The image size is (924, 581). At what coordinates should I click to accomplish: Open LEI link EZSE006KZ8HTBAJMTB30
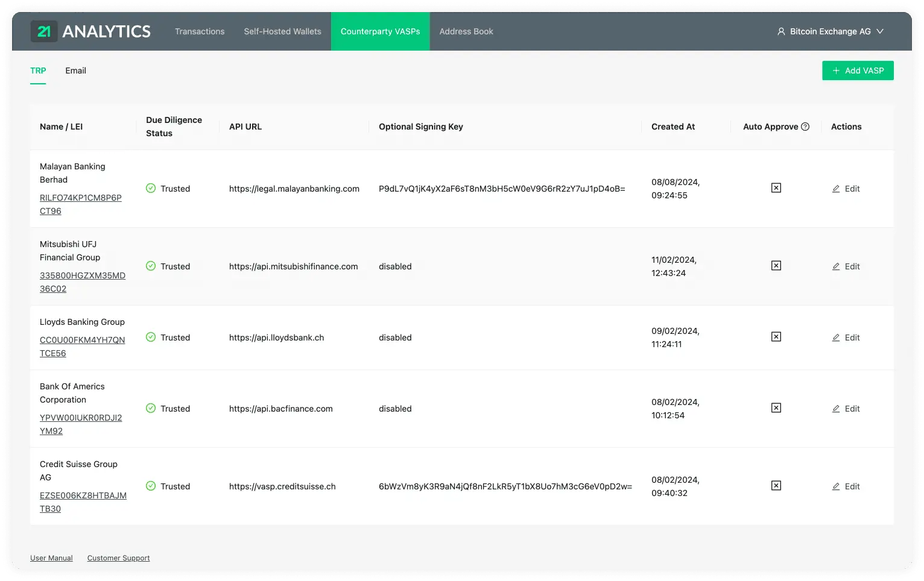(83, 502)
